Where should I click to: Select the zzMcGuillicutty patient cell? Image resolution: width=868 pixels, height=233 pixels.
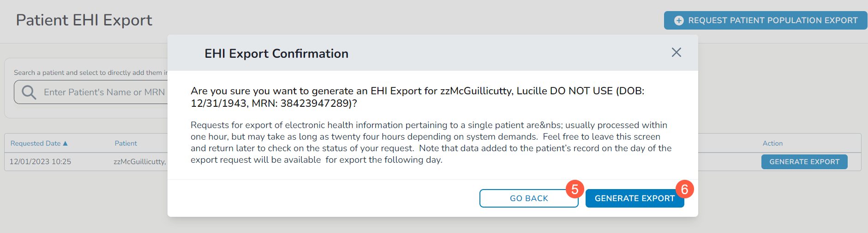coord(140,162)
